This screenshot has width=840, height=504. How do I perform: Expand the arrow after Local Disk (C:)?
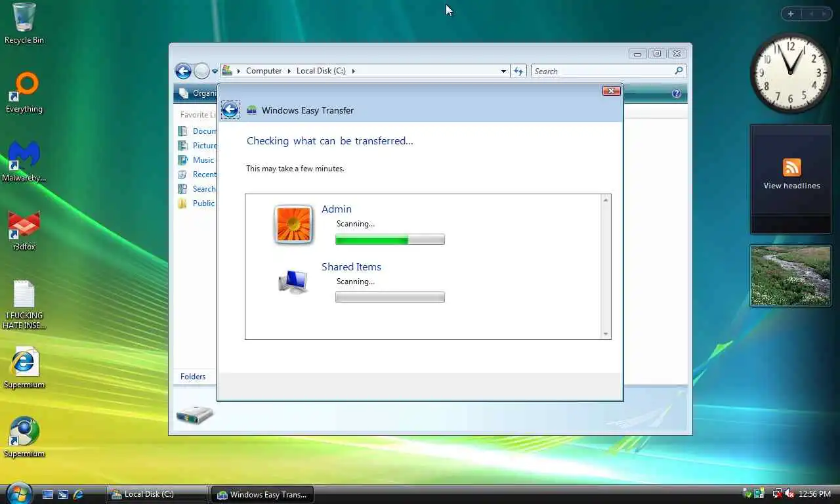click(x=353, y=71)
